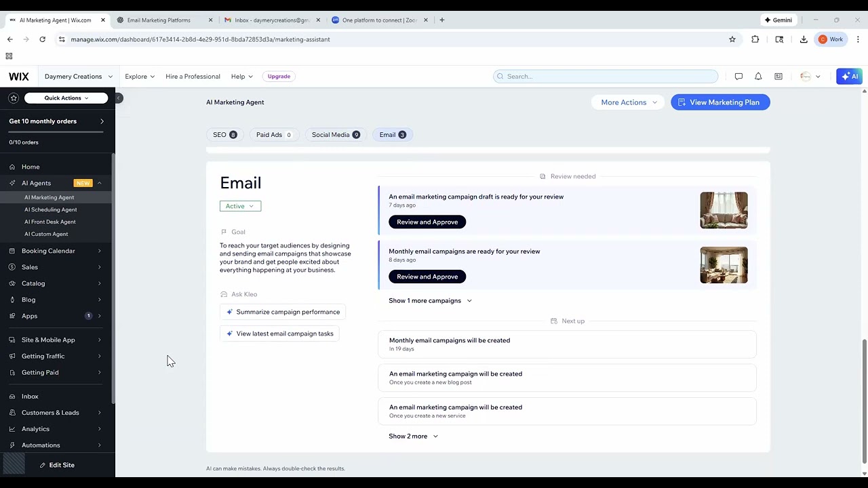This screenshot has width=868, height=488.
Task: Click the Edit Site button
Action: (57, 465)
